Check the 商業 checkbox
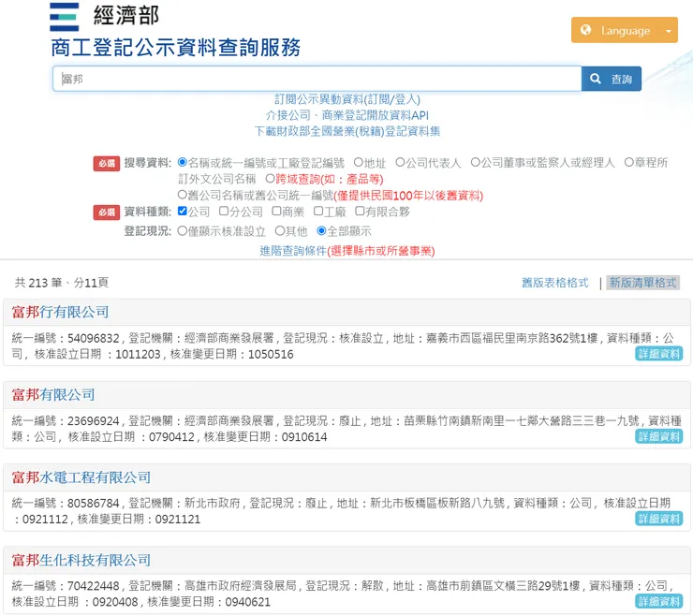This screenshot has height=616, width=693. [276, 211]
